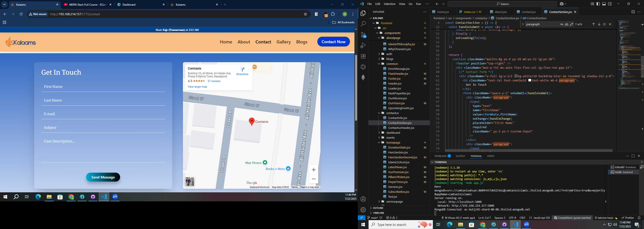Screen dimensions: 644x229
Task: Open Zoom from the VS Code-side taskbar
Action: pyautogui.click(x=527, y=225)
